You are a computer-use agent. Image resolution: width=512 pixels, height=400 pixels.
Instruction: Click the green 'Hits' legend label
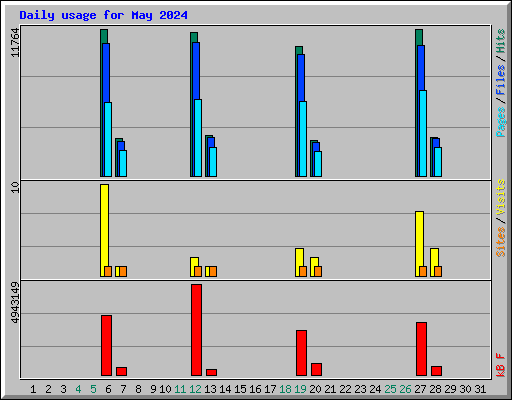[x=501, y=41]
